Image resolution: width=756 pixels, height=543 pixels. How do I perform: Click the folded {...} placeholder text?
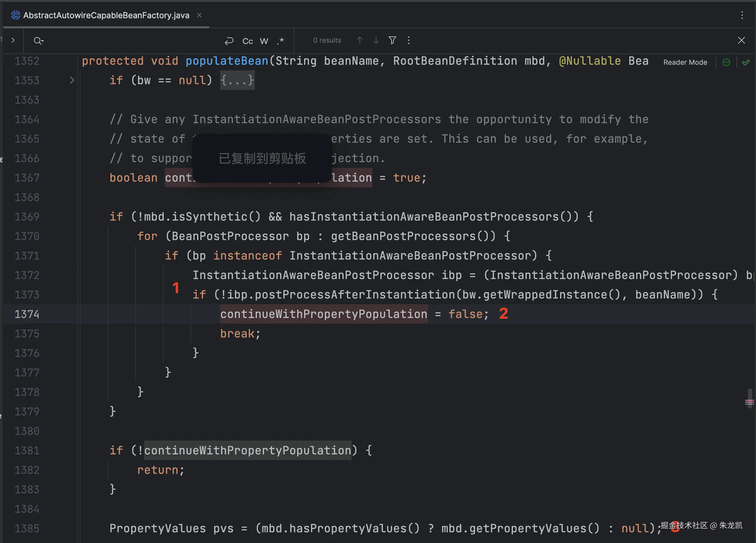coord(237,80)
